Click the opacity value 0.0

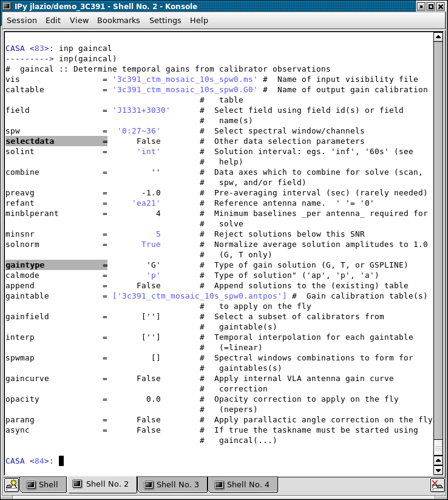pyautogui.click(x=153, y=399)
